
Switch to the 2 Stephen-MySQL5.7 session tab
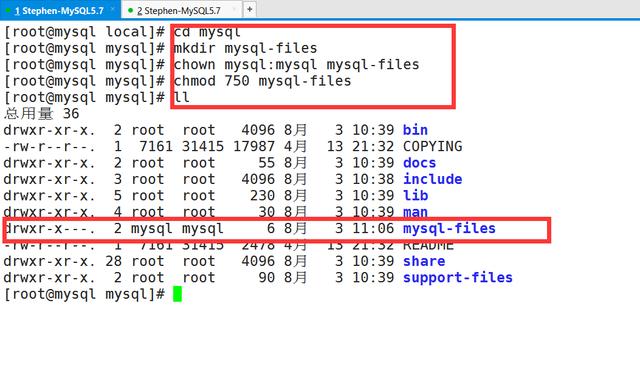coord(181,11)
